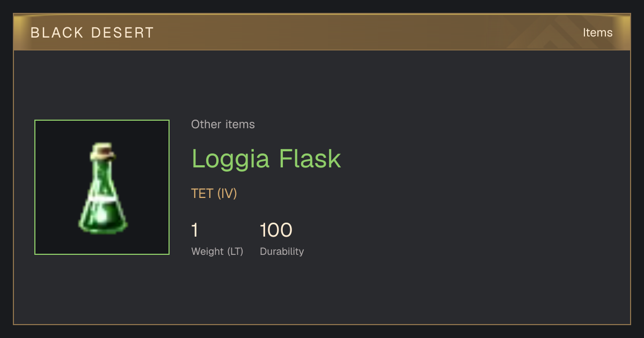The width and height of the screenshot is (644, 338).
Task: Click the Durability label
Action: click(282, 252)
